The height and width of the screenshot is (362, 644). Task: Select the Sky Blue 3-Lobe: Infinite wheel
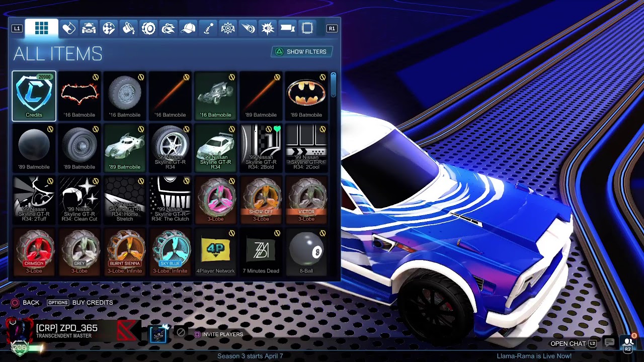(170, 252)
